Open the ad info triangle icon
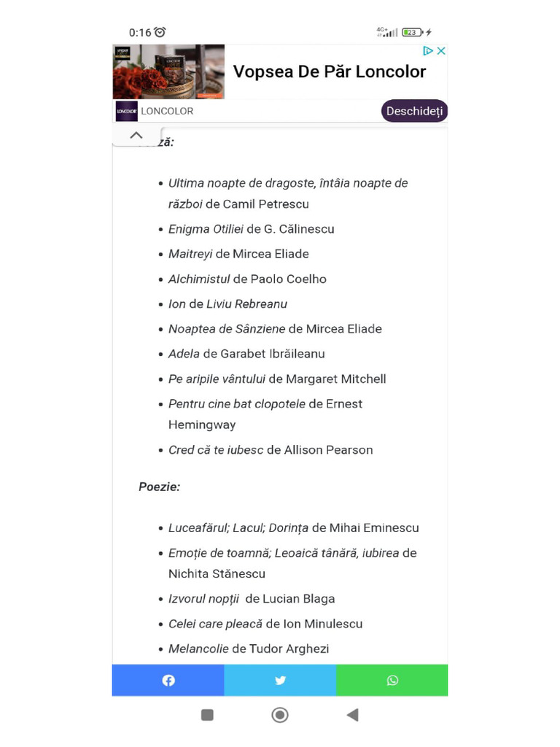The width and height of the screenshot is (560, 747). coord(429,51)
